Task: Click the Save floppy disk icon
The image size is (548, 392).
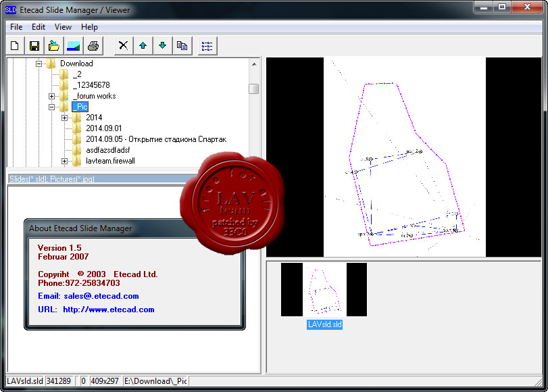Action: [x=34, y=46]
